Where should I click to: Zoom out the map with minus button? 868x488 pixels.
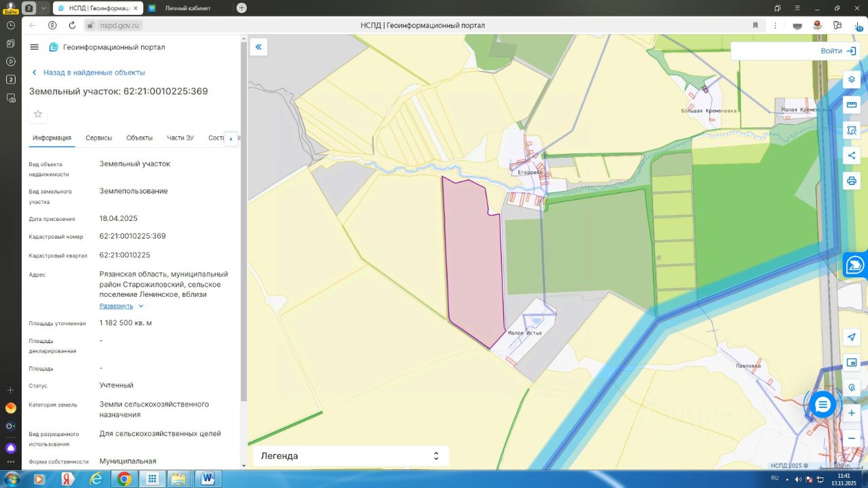pyautogui.click(x=852, y=438)
